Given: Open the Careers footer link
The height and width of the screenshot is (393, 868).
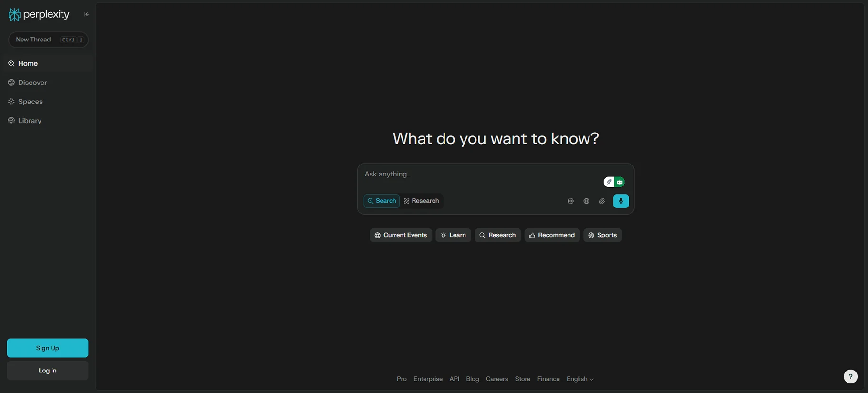Looking at the screenshot, I should (x=497, y=379).
